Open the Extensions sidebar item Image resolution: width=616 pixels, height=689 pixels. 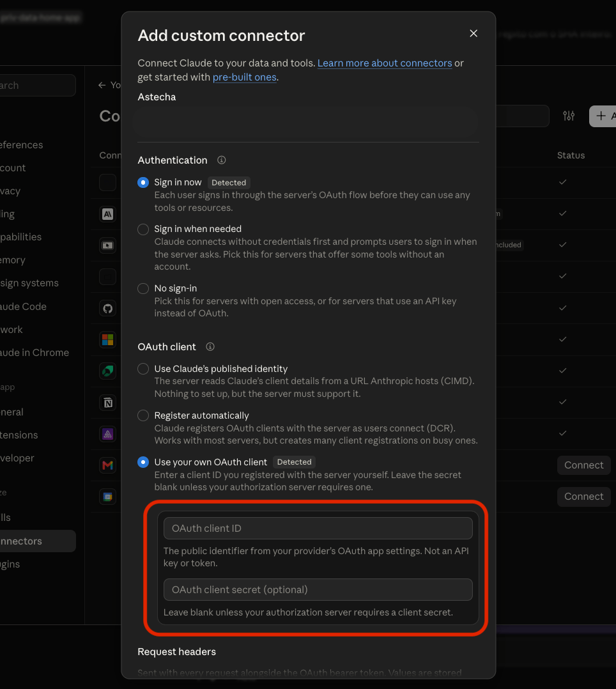pyautogui.click(x=19, y=435)
